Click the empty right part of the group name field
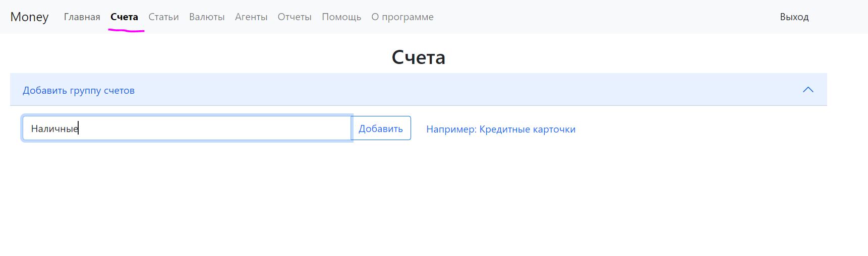The height and width of the screenshot is (256, 868). click(x=252, y=129)
